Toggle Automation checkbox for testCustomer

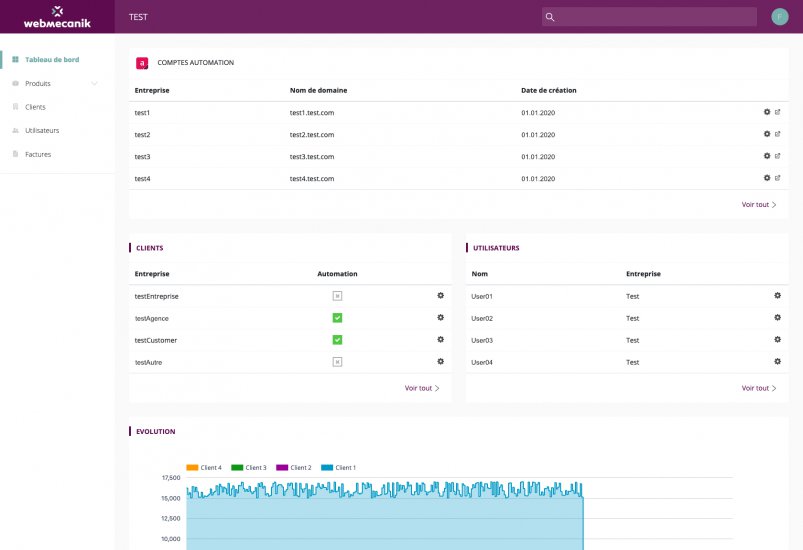[x=337, y=340]
